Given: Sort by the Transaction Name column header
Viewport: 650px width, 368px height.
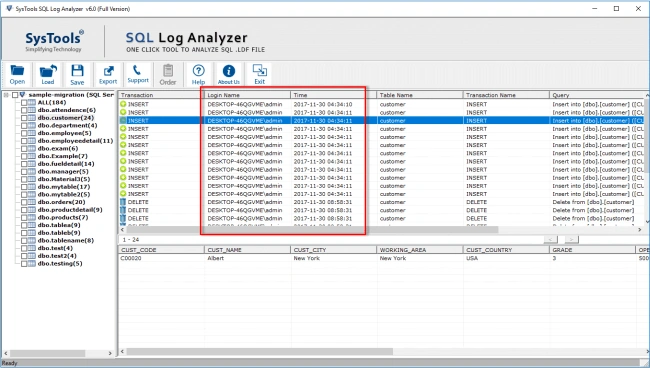Looking at the screenshot, I should click(506, 95).
